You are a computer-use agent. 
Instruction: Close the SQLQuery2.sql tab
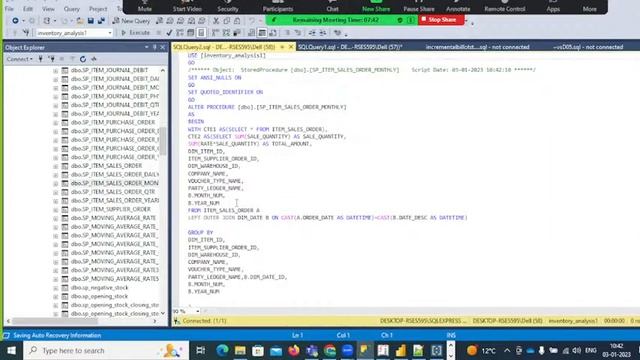pyautogui.click(x=291, y=47)
